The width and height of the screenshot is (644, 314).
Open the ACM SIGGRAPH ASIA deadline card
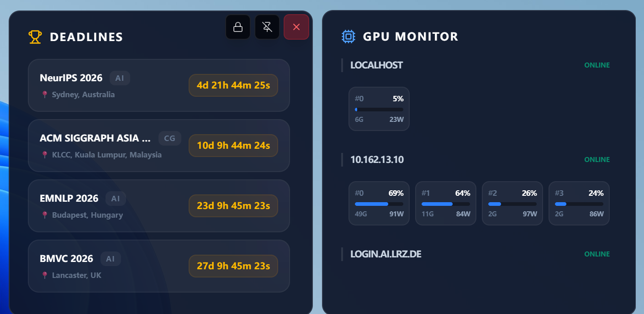159,146
